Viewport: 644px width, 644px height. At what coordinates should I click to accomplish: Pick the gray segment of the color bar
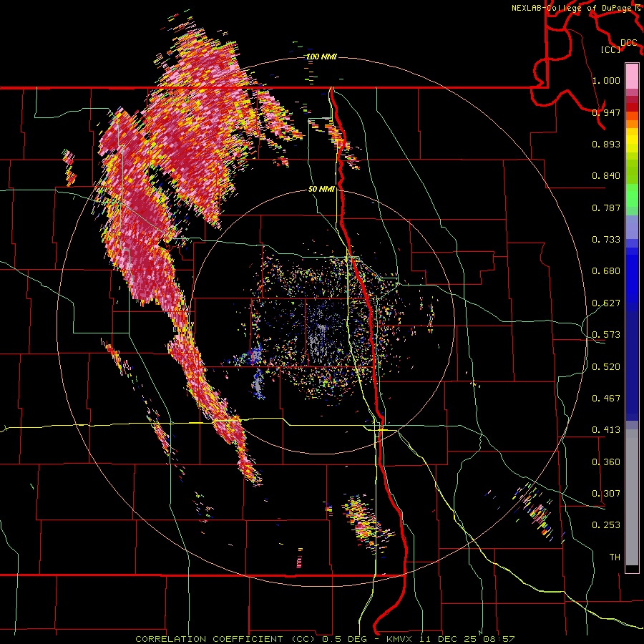coord(632,497)
